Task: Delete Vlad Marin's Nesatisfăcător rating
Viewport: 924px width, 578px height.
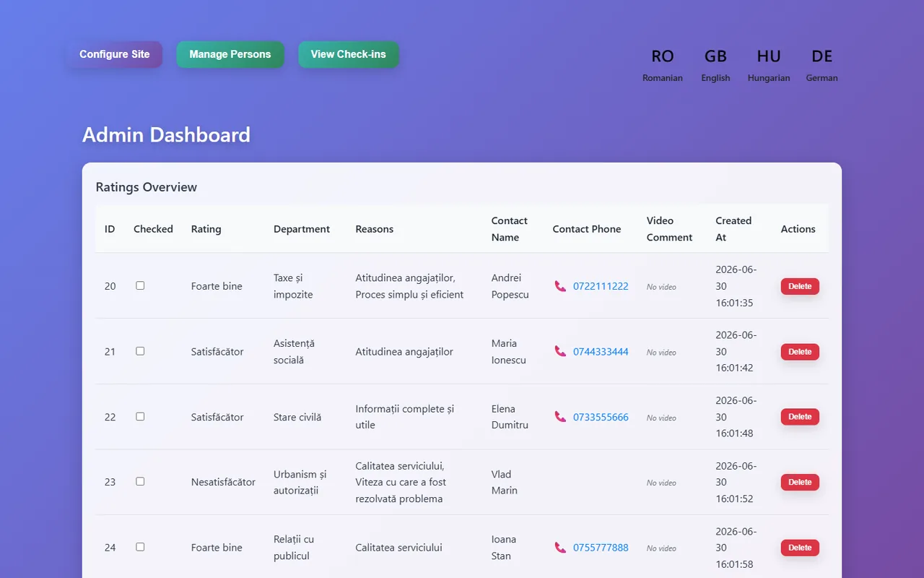Action: click(800, 482)
